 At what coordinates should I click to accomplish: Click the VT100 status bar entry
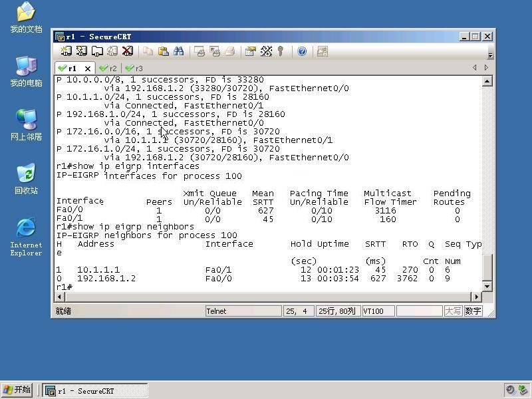tap(378, 311)
